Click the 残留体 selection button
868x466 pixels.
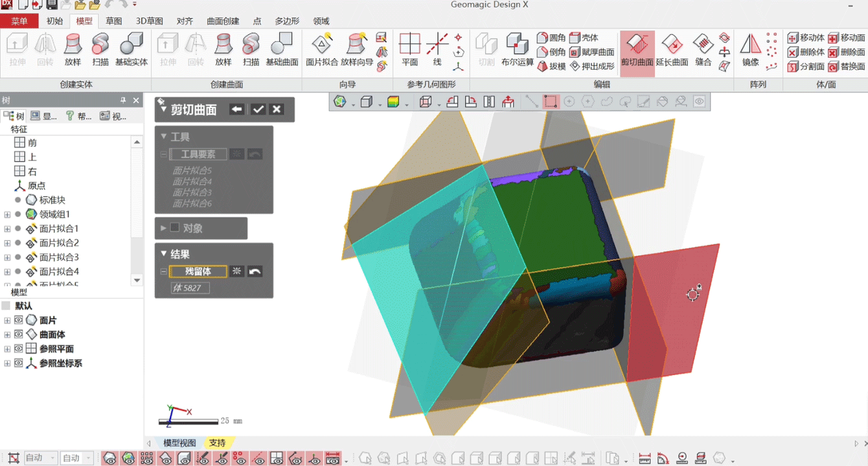198,271
